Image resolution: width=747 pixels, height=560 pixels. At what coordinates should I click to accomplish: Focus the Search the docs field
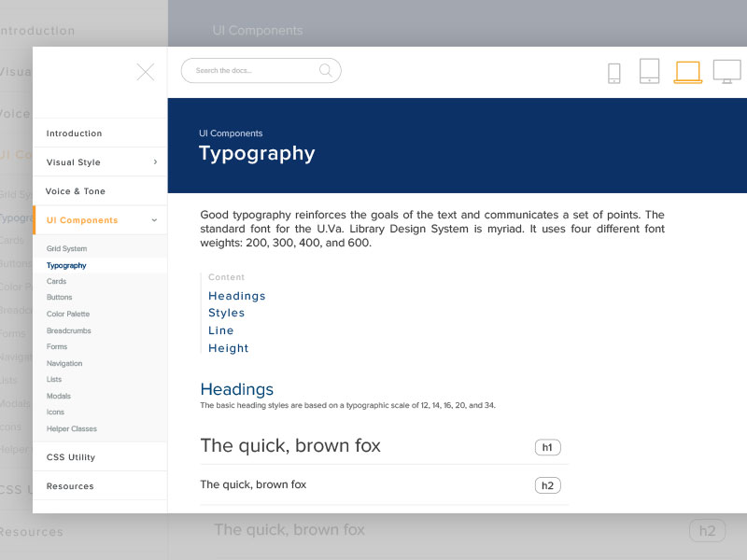tap(261, 71)
